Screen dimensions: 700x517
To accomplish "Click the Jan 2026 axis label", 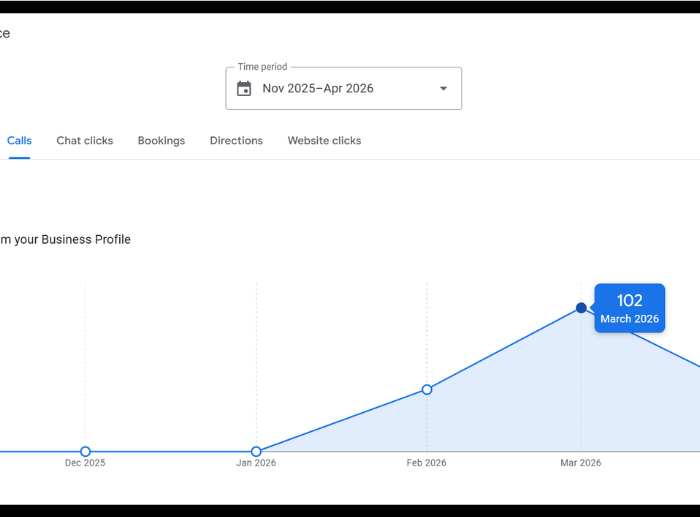I will point(256,463).
